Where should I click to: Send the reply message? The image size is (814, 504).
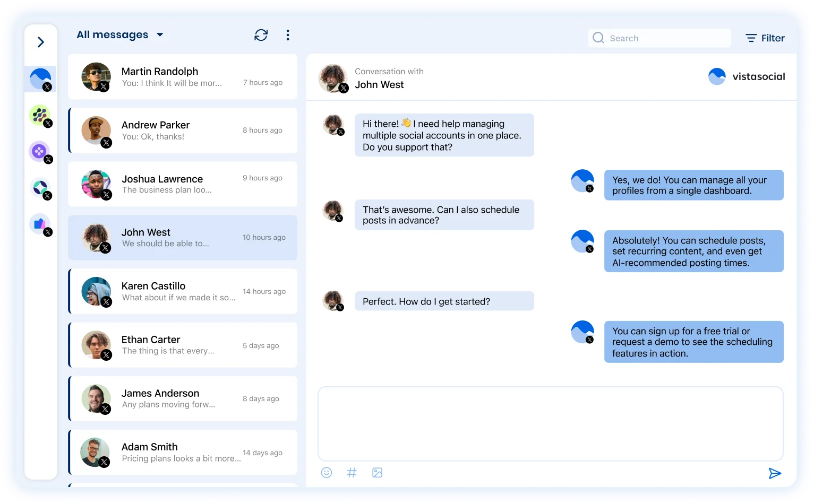(x=775, y=473)
